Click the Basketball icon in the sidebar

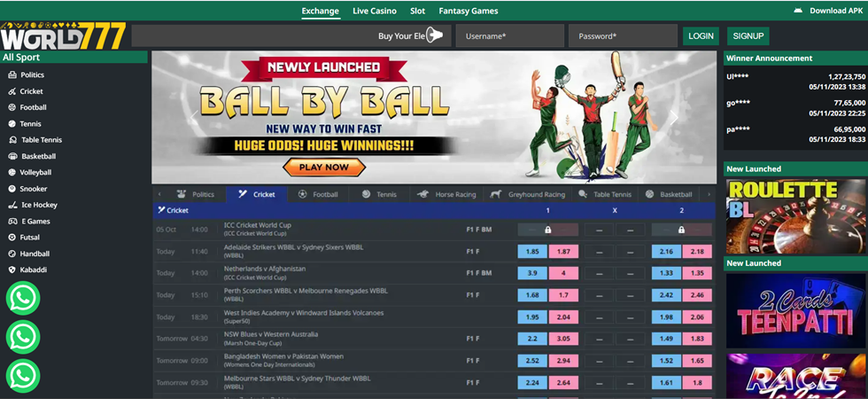point(12,157)
